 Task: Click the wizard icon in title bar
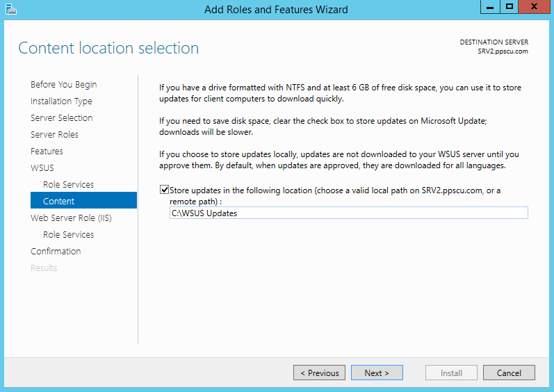click(x=10, y=9)
